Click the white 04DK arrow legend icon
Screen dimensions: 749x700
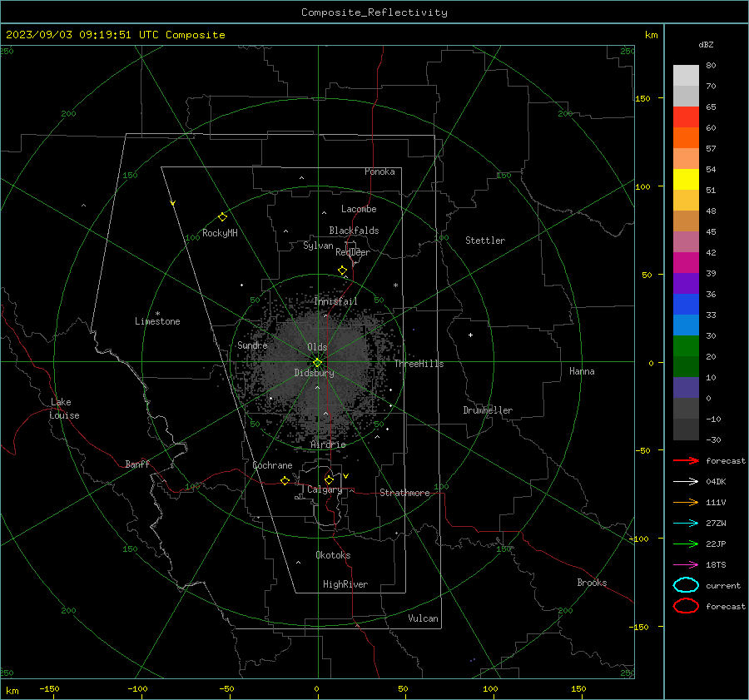(x=686, y=481)
